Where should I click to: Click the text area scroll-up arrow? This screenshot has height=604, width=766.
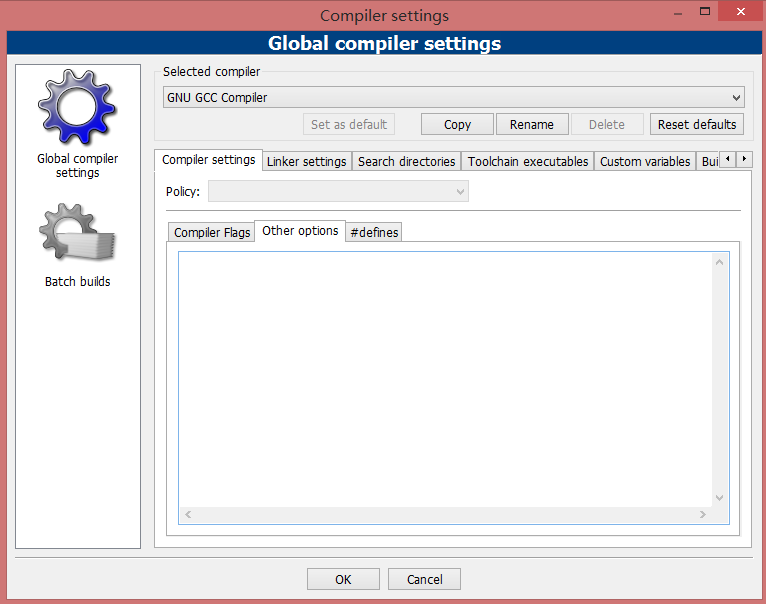(719, 262)
